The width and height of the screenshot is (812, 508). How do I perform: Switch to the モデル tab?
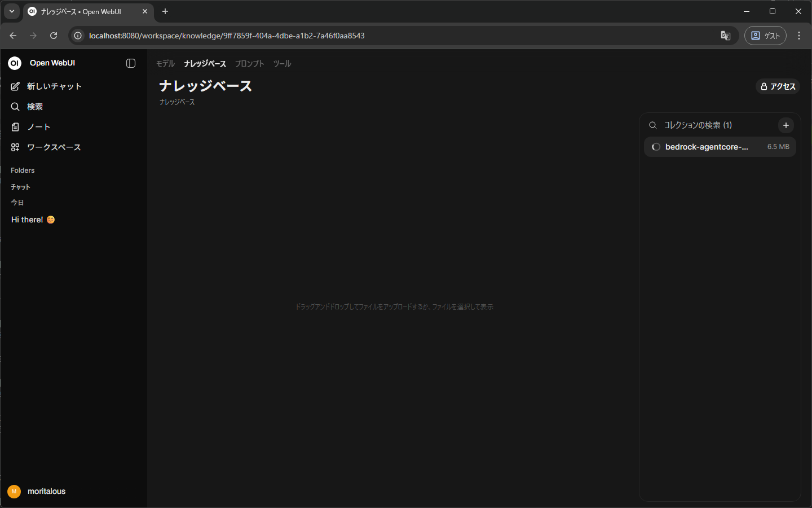tap(165, 63)
